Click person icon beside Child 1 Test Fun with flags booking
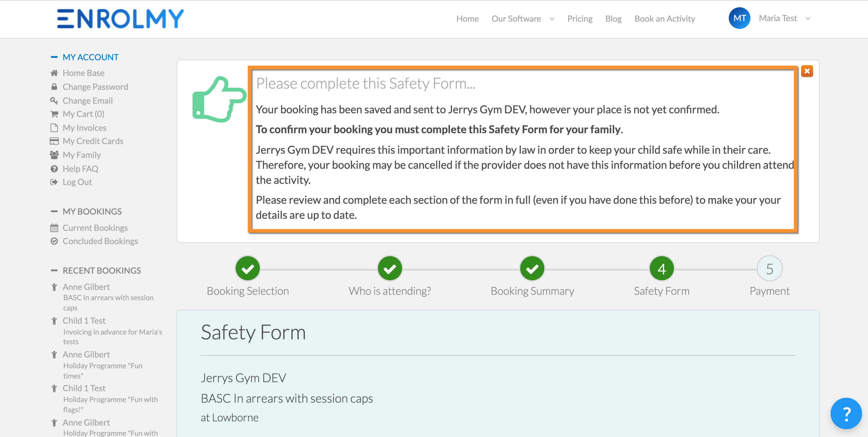Screen dimensions: 868x437 [x=54, y=388]
